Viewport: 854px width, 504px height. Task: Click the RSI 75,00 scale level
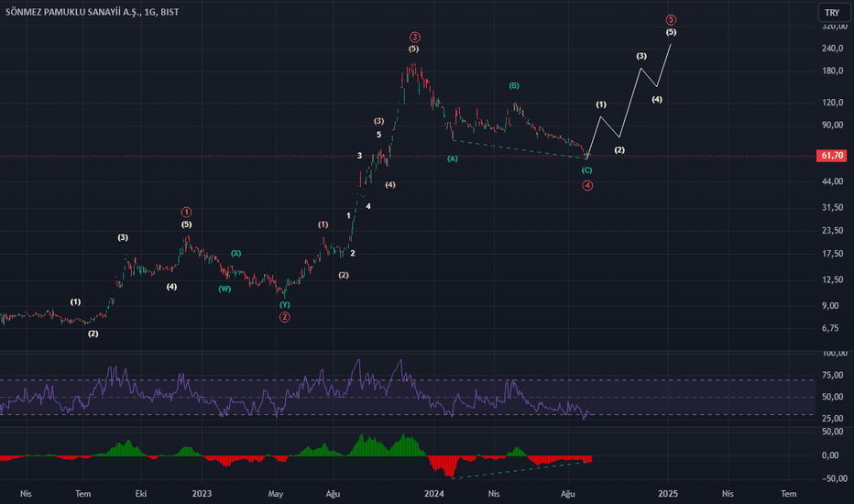pyautogui.click(x=833, y=375)
